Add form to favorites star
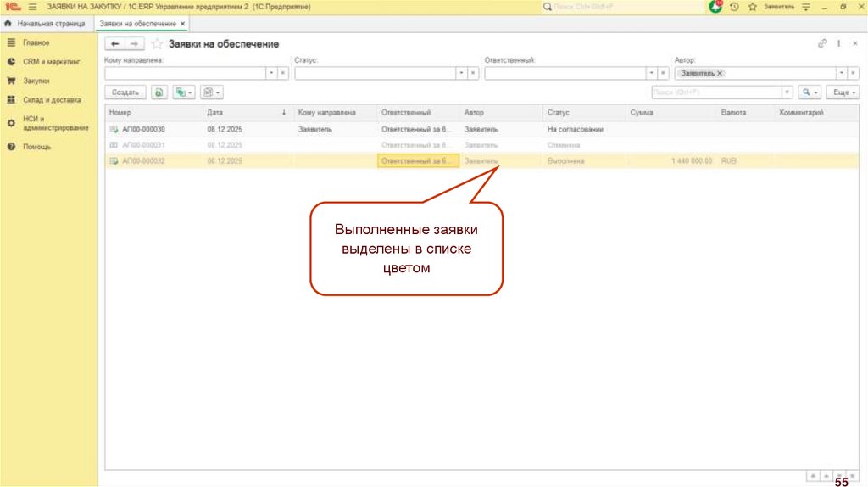 click(157, 44)
